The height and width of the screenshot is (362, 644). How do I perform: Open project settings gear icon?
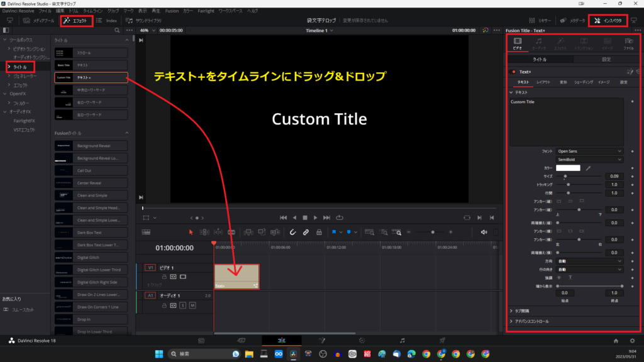[633, 341]
